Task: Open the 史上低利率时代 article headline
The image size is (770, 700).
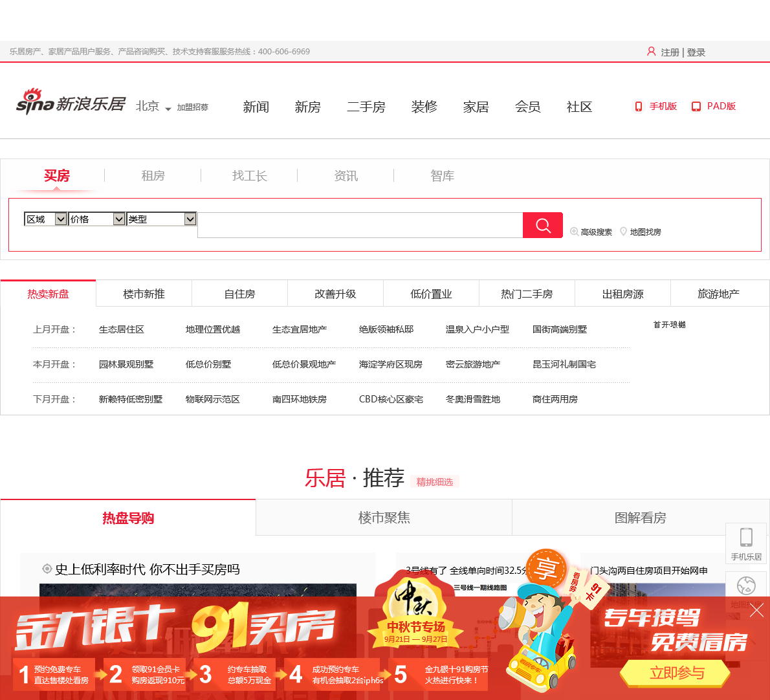Action: [148, 569]
